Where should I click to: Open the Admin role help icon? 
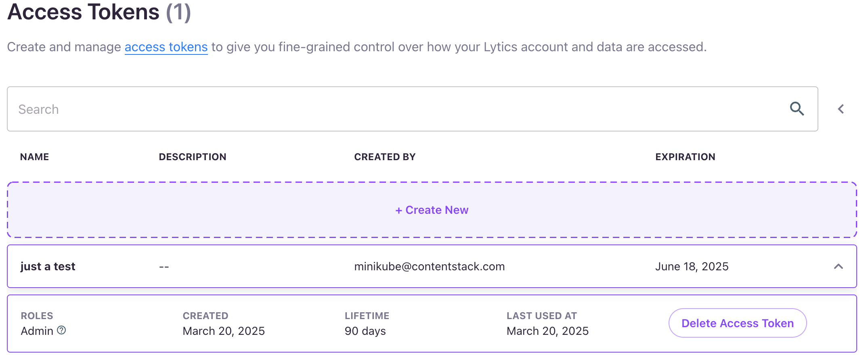click(x=61, y=330)
